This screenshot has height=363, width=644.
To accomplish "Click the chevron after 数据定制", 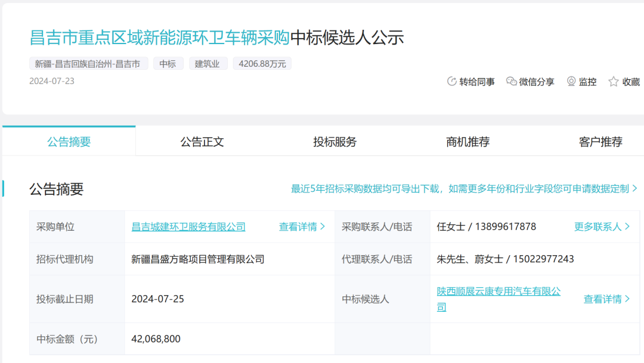I will pos(635,188).
